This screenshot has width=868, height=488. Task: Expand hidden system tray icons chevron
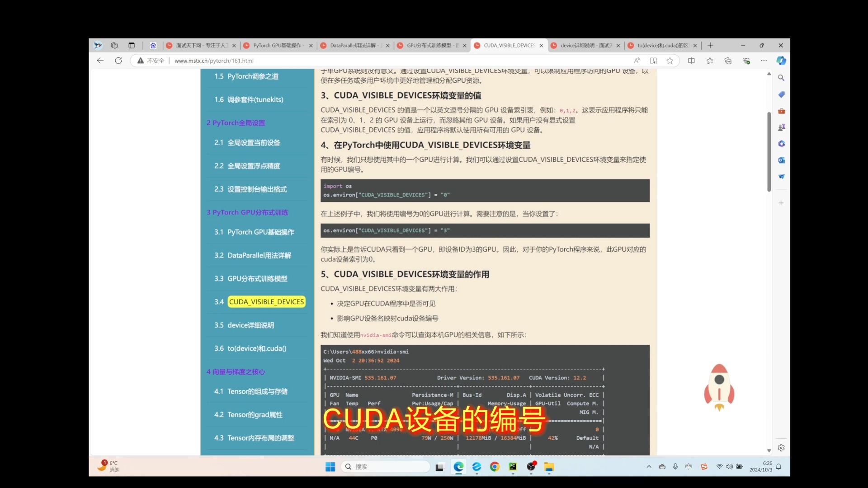pyautogui.click(x=649, y=467)
